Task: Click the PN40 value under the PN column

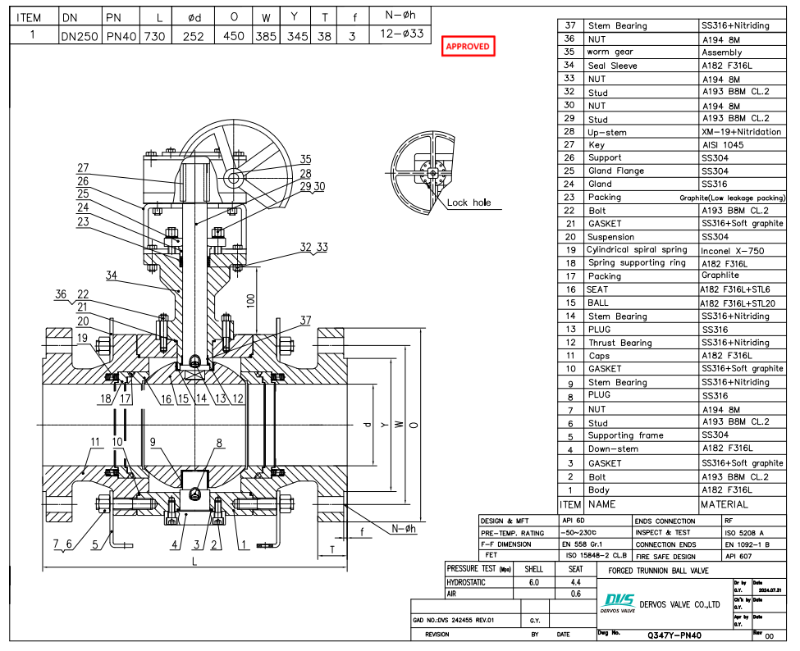Action: (x=121, y=36)
